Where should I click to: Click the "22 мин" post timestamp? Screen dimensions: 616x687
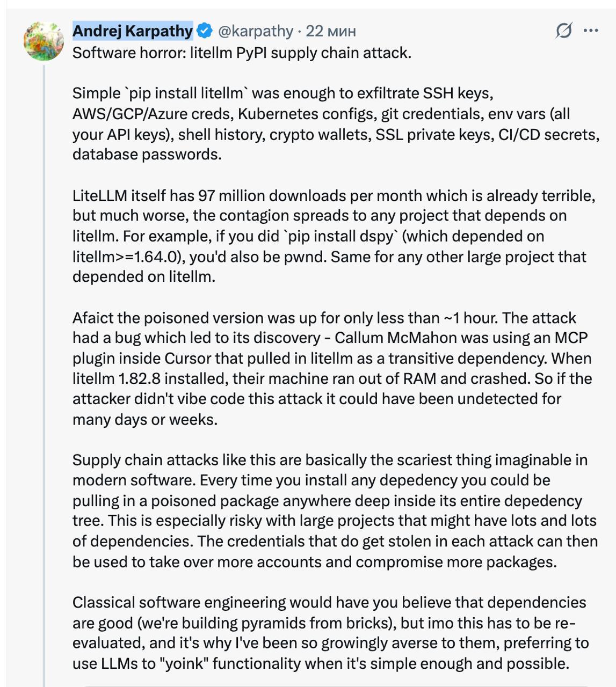(x=331, y=31)
